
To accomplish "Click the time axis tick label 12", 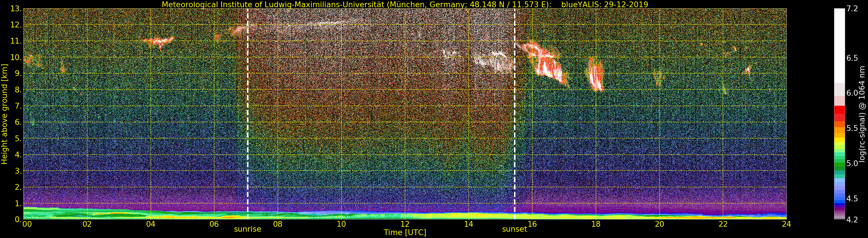I will 405,224.
